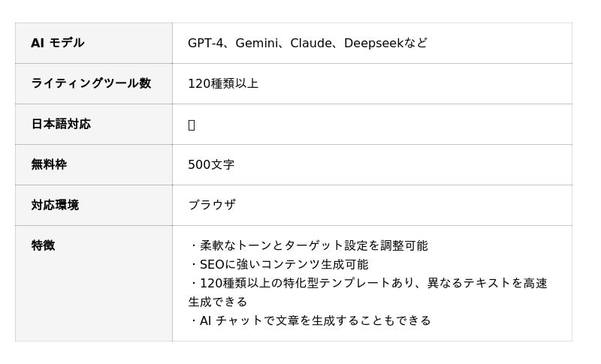Select the 特徴 row label
This screenshot has height=364, width=601.
[43, 245]
